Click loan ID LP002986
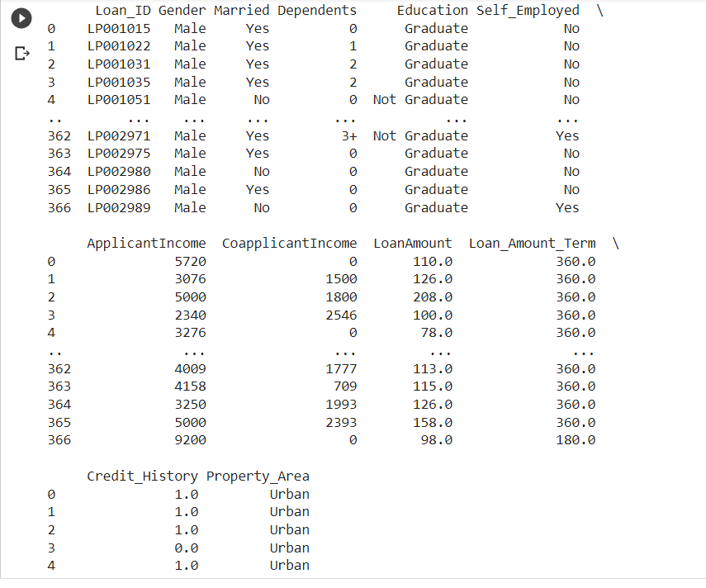 (119, 190)
